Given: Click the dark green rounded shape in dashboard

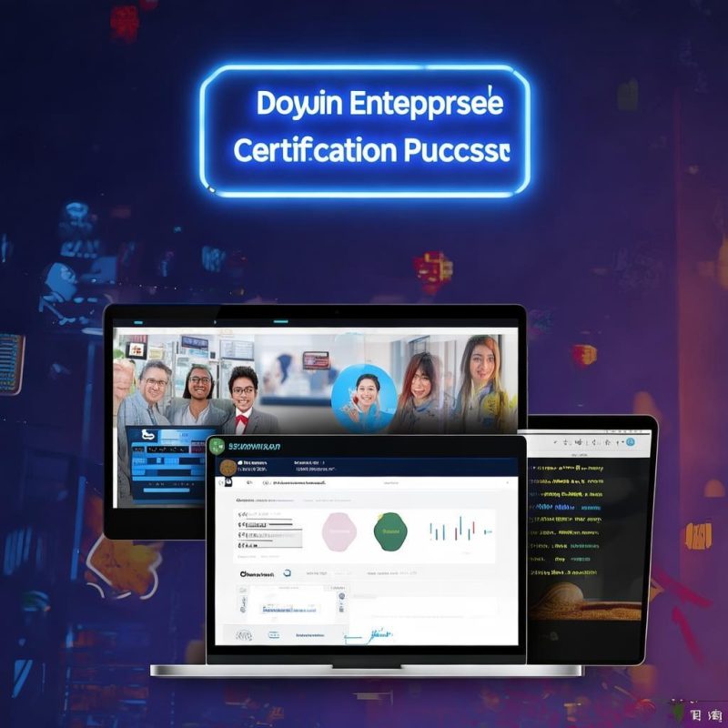Looking at the screenshot, I should (x=391, y=530).
